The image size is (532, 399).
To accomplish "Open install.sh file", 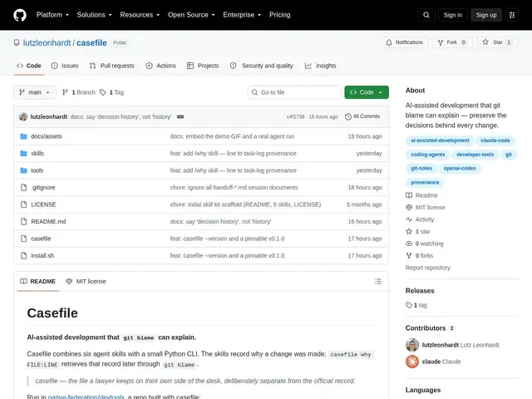I will click(42, 255).
